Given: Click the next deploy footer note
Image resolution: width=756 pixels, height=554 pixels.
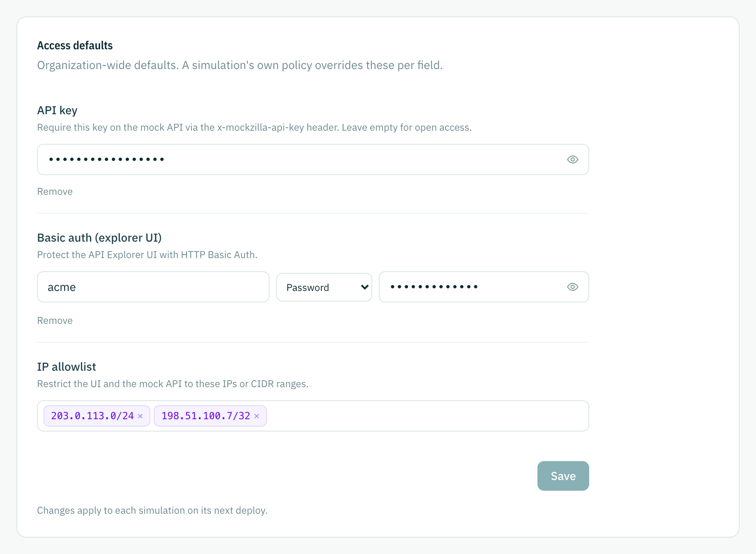Looking at the screenshot, I should [152, 510].
